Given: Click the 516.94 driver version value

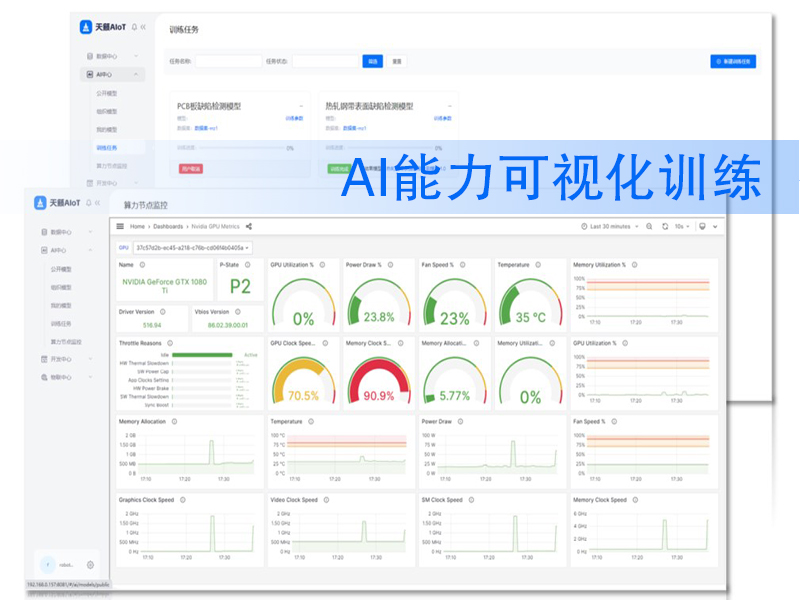Looking at the screenshot, I should tap(152, 325).
